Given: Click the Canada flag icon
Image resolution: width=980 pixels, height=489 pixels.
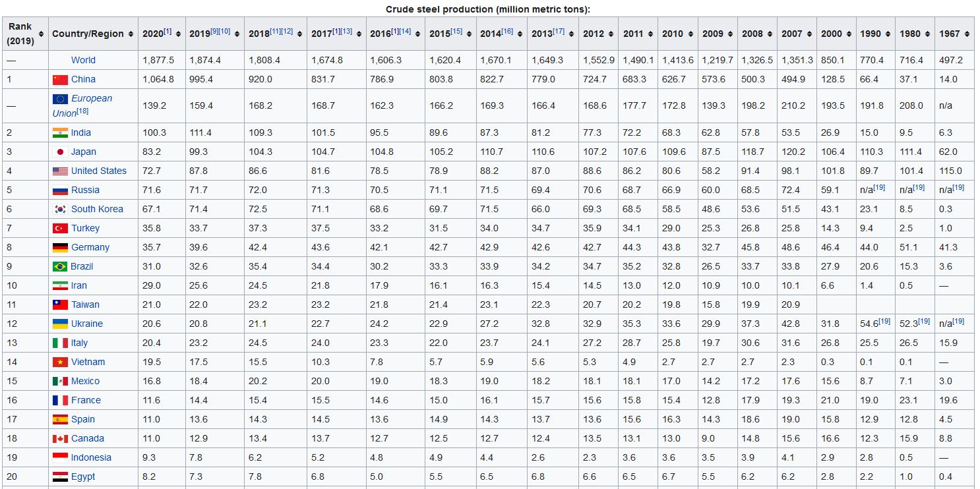Looking at the screenshot, I should (61, 439).
